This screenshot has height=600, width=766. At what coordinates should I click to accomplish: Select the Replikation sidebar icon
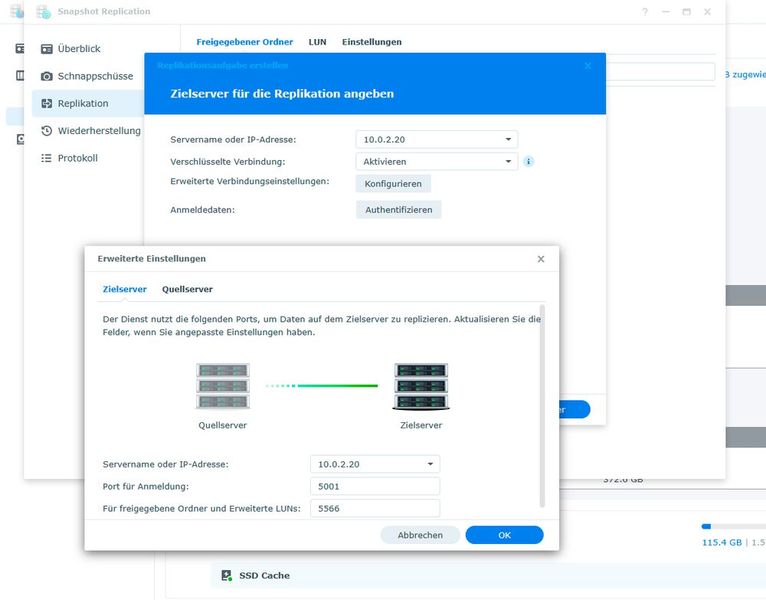(46, 104)
